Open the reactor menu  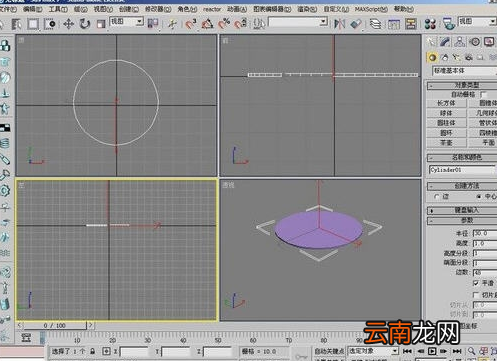(x=212, y=9)
